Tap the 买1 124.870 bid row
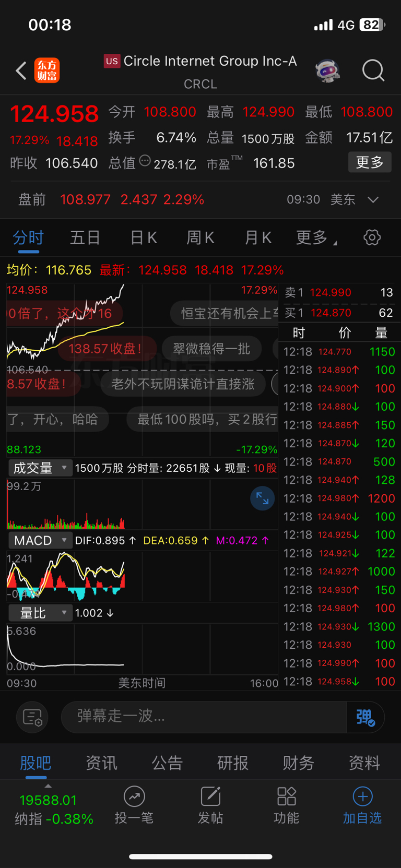This screenshot has width=401, height=868. [x=338, y=313]
